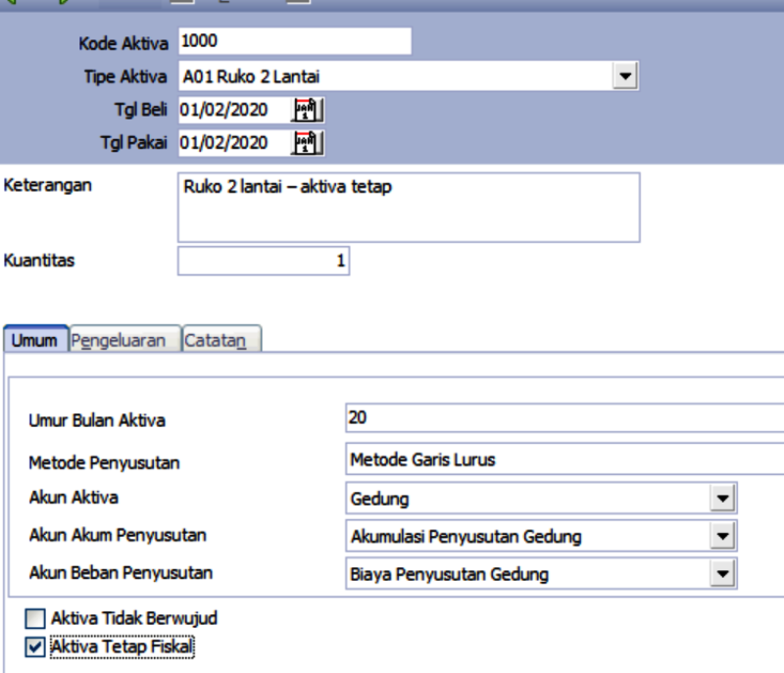Image resolution: width=784 pixels, height=673 pixels.
Task: Enable the Aktiva Tidak Berwujud checkbox
Action: 35,619
